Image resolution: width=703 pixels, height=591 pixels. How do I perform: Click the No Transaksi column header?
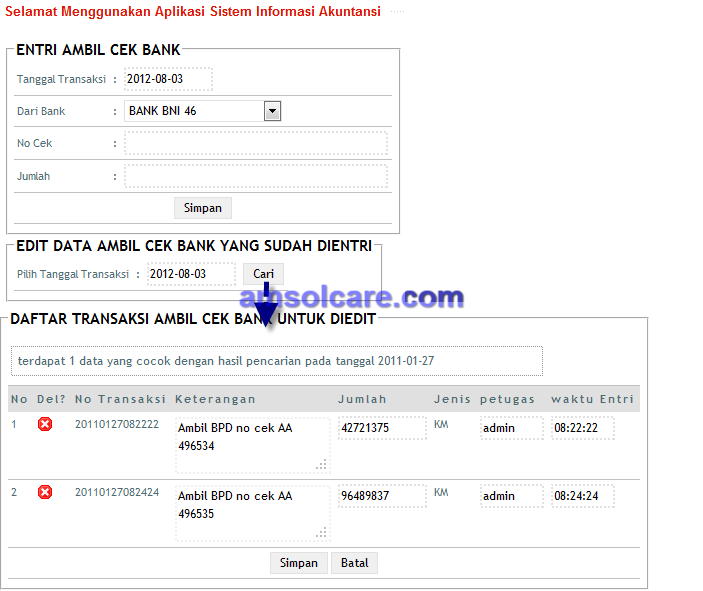[120, 399]
